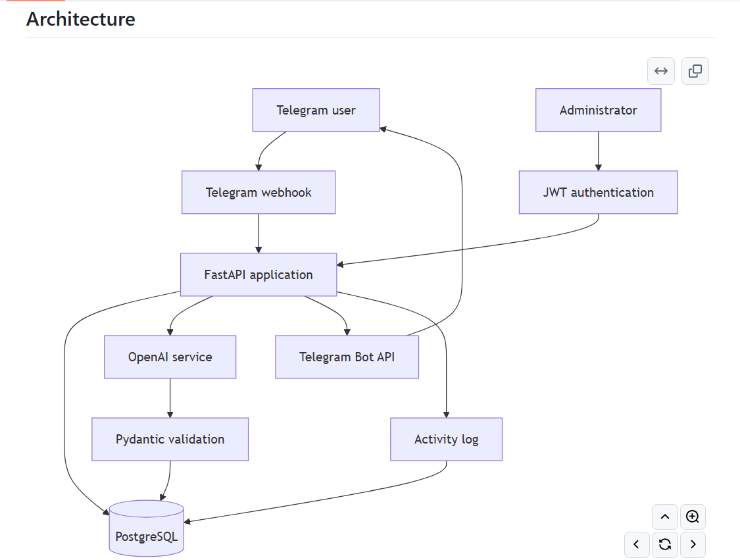Pan the diagram left with chevron arrow
This screenshot has height=560, width=740.
click(x=637, y=544)
